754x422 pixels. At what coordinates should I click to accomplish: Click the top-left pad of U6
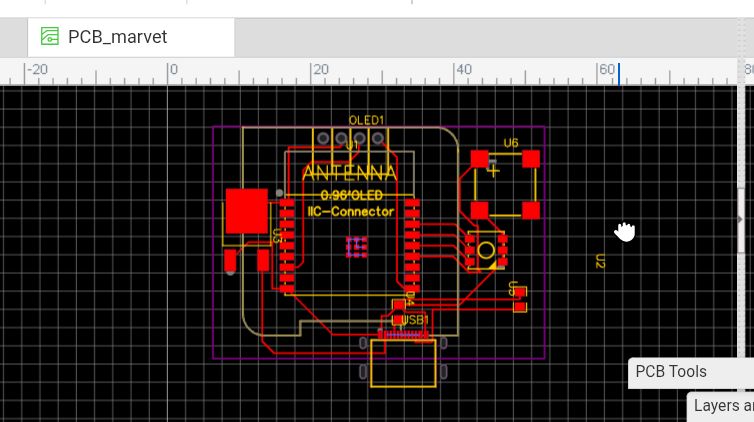click(479, 158)
